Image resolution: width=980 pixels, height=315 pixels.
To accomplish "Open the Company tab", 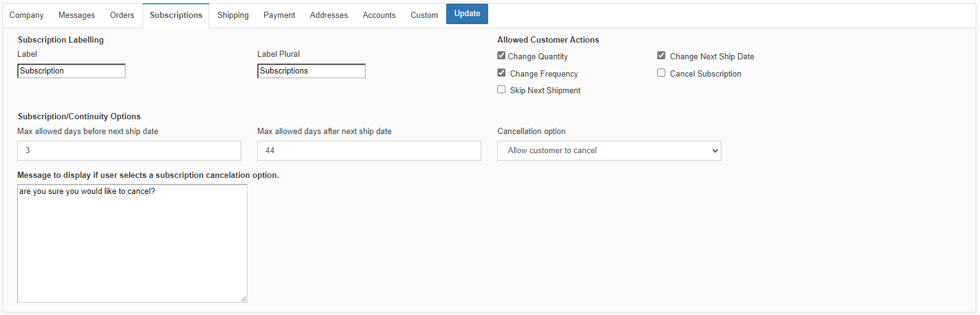I will [27, 15].
